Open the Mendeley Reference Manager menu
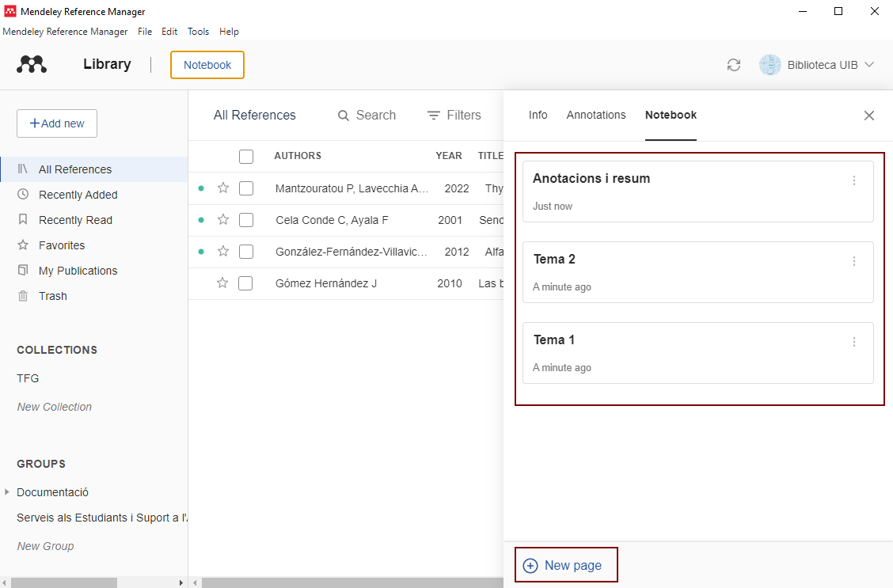 65,32
